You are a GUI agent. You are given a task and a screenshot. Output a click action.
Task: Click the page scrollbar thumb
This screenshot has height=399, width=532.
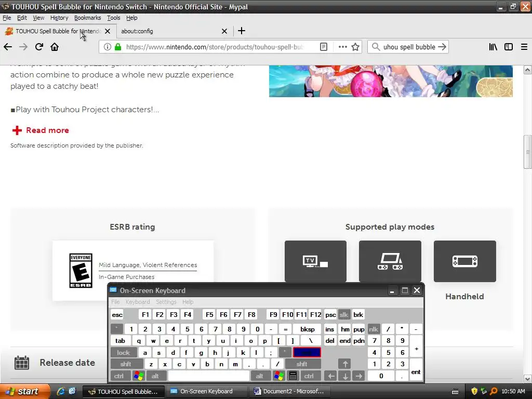point(528,152)
